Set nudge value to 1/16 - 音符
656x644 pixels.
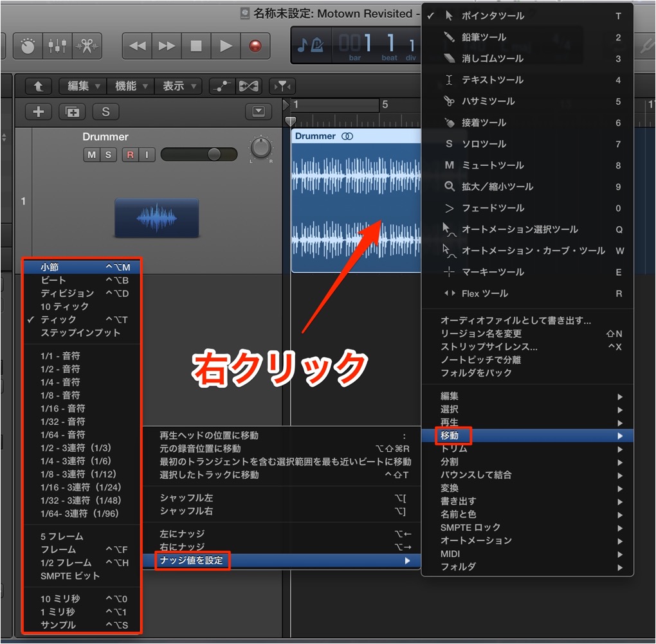82,409
